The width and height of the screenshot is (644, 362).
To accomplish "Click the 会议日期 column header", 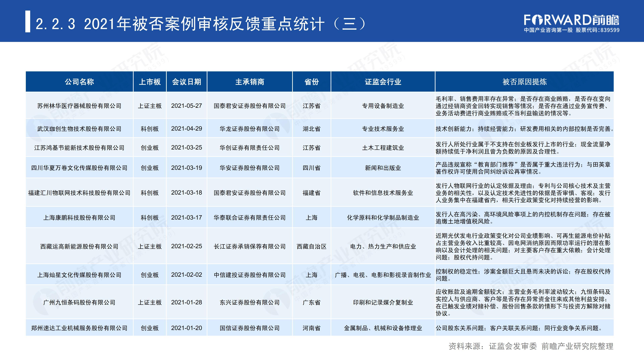I will point(186,82).
